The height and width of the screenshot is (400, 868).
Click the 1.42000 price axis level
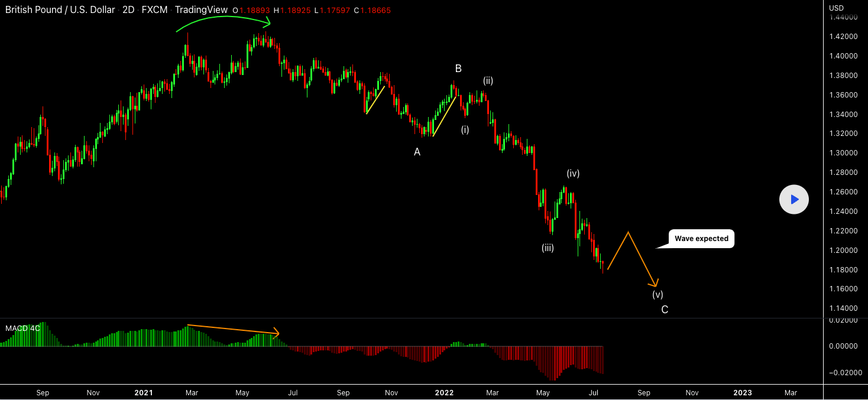point(843,37)
